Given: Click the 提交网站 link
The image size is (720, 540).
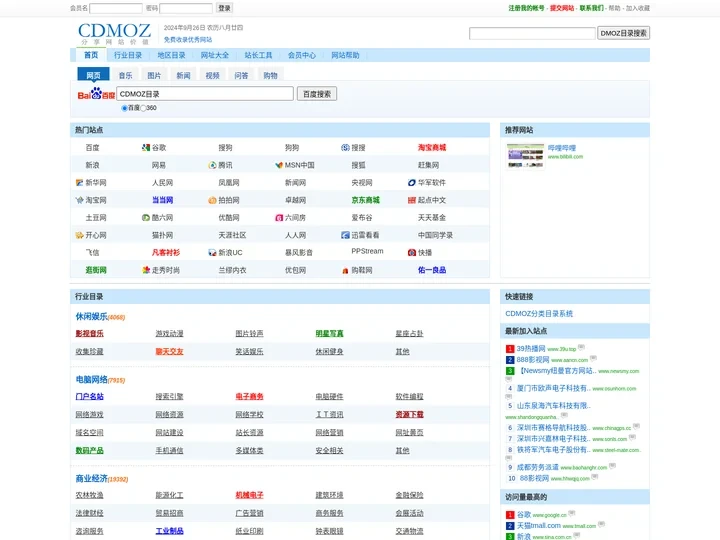Looking at the screenshot, I should [562, 8].
